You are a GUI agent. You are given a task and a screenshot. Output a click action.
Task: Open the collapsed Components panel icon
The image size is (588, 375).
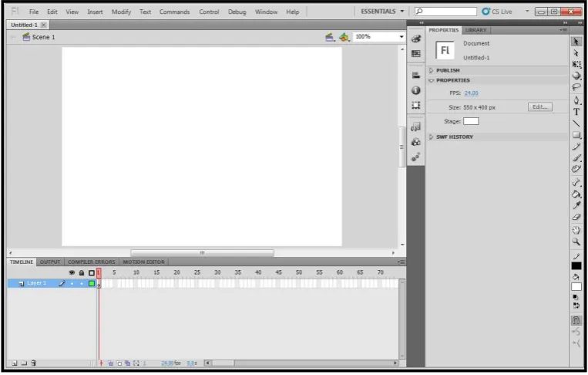(x=416, y=142)
